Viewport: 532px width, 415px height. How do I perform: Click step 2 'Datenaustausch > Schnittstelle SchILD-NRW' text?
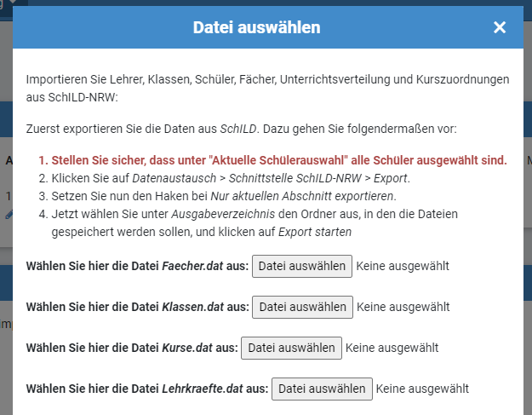247,178
